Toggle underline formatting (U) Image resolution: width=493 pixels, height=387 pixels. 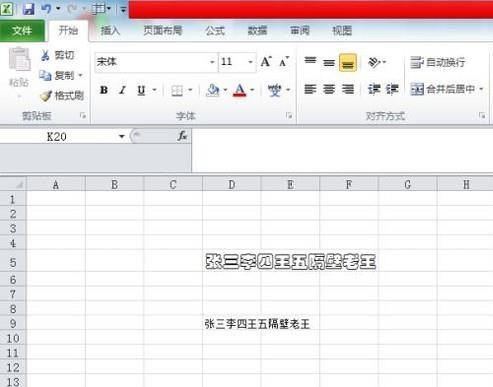141,90
